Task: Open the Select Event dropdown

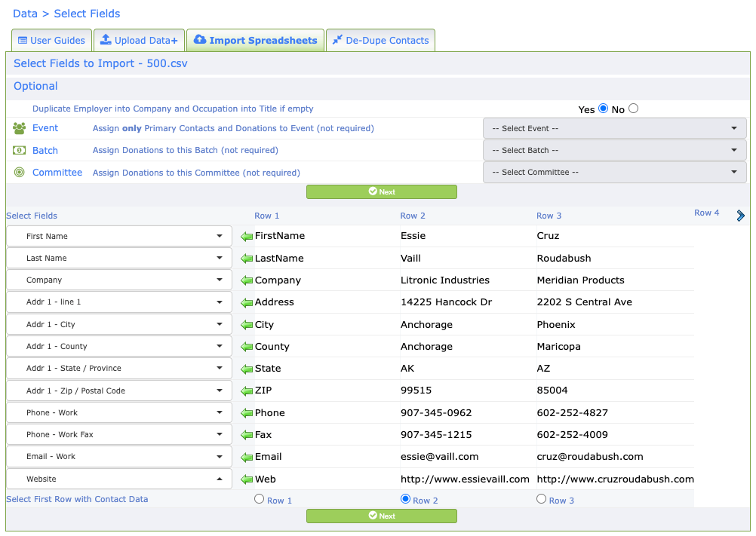Action: [x=615, y=129]
